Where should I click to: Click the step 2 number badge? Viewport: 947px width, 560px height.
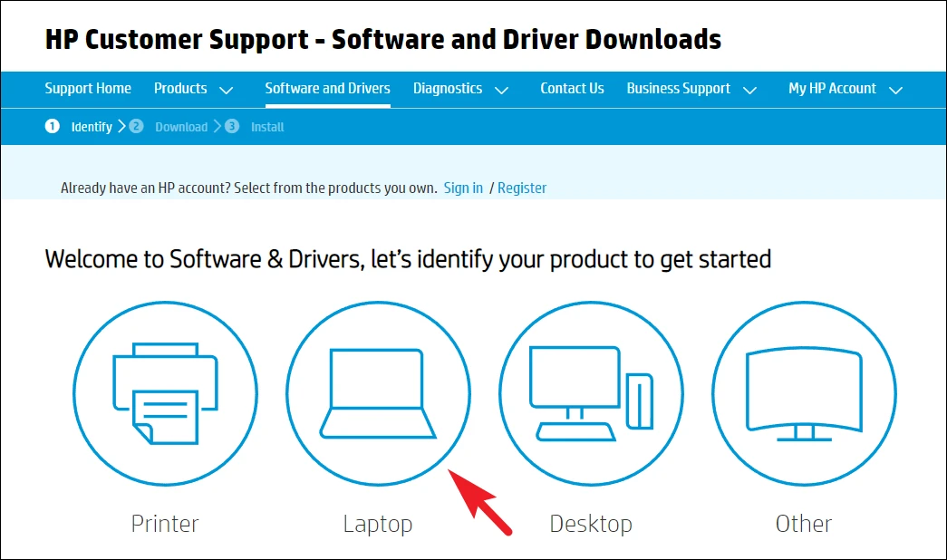coord(136,126)
